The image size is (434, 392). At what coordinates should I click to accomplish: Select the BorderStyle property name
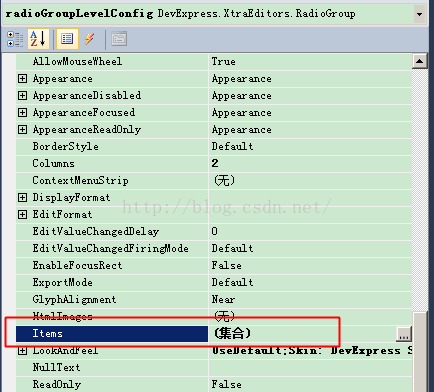pos(65,147)
